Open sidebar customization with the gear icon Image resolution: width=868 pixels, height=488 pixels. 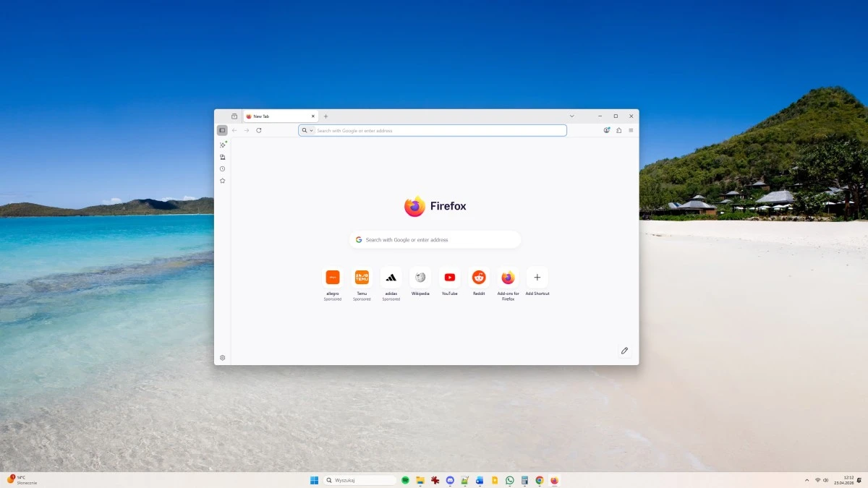(222, 357)
